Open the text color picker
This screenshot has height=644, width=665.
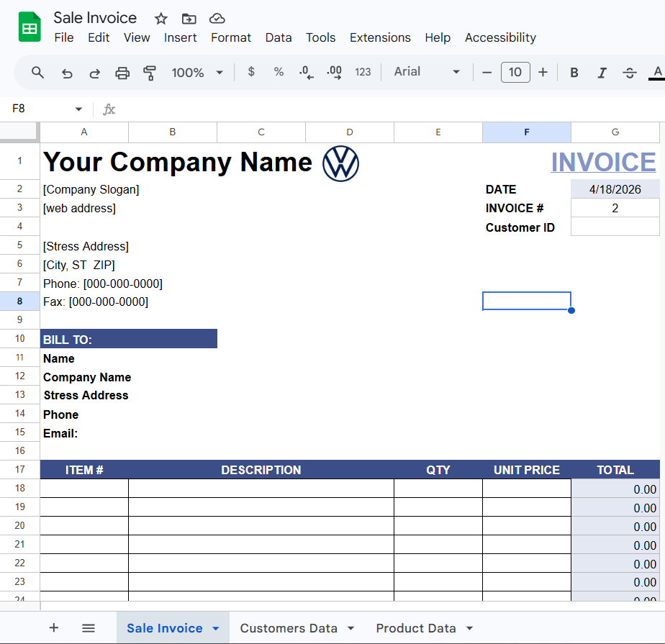point(656,72)
